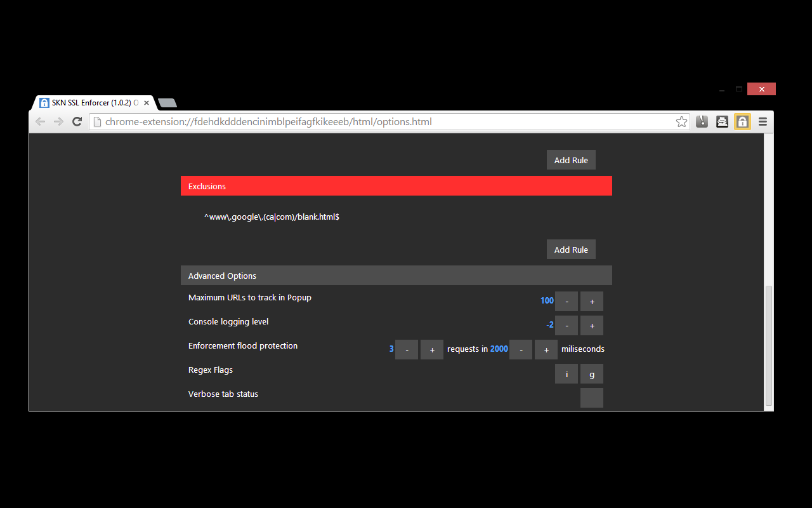Increase the Console logging level
The height and width of the screenshot is (508, 812).
(x=592, y=325)
